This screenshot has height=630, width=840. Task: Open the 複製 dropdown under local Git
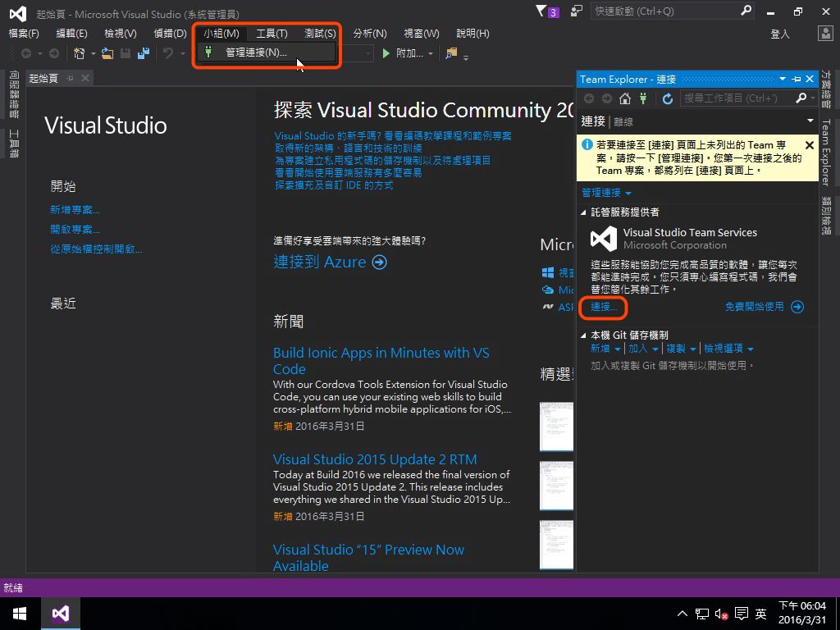(x=682, y=349)
